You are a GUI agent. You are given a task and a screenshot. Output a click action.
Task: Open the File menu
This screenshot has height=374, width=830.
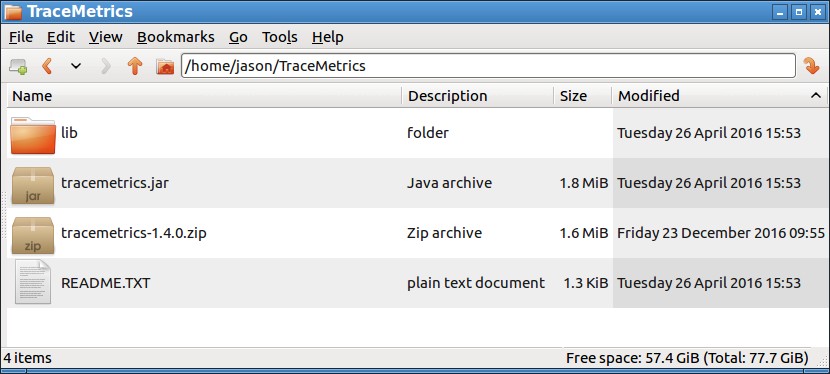point(21,37)
